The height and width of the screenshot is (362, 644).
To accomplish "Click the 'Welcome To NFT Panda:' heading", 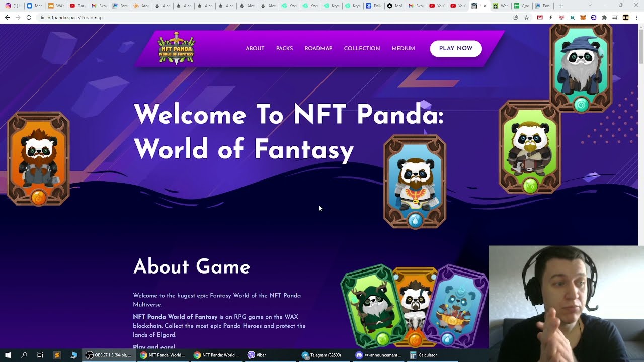I will [289, 115].
